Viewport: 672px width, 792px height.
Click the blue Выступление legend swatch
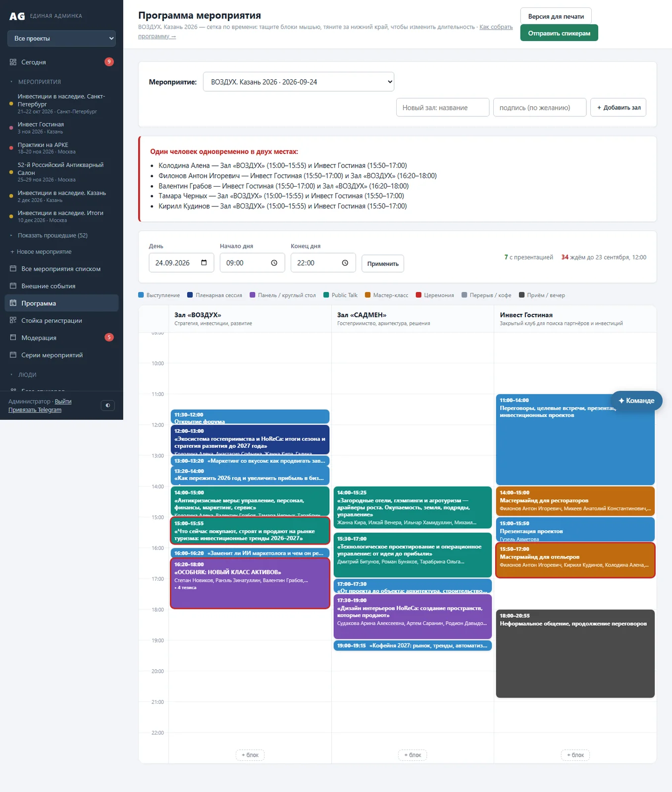[141, 295]
